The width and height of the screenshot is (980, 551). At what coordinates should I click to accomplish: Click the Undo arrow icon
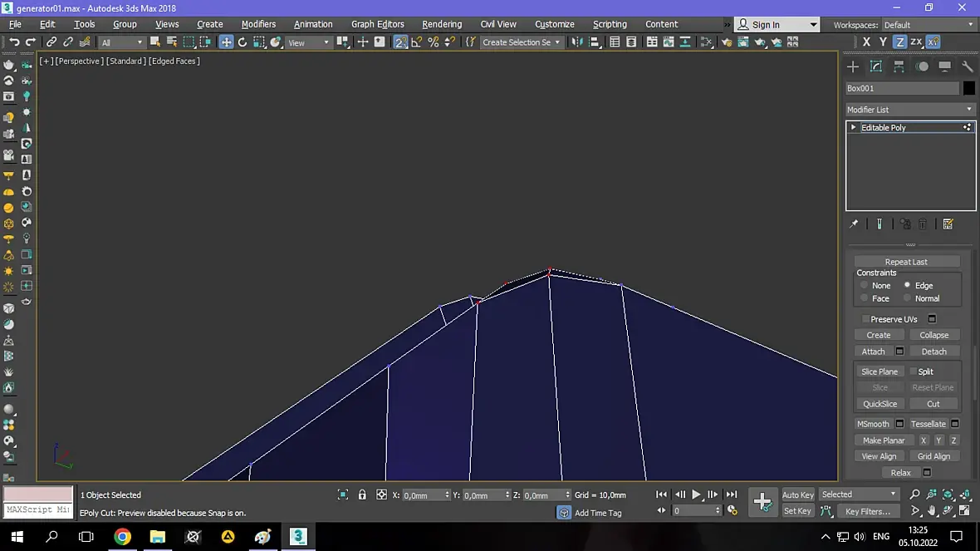tap(14, 42)
